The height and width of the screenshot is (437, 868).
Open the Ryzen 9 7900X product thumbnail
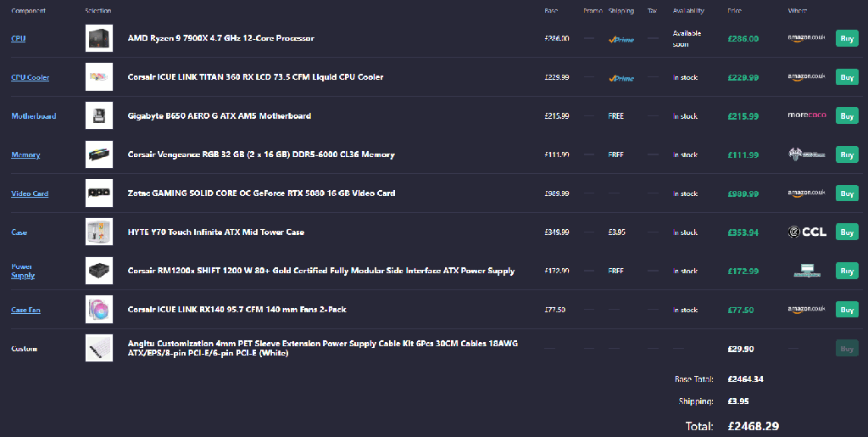(x=99, y=38)
